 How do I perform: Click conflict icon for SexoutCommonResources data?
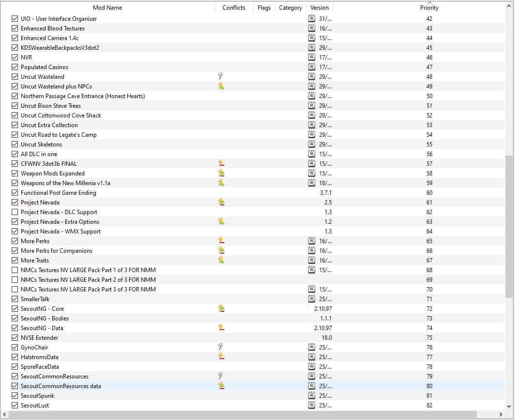[x=221, y=386]
